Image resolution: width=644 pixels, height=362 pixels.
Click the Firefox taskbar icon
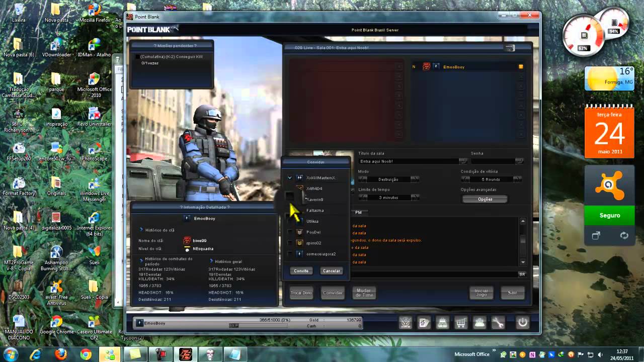[61, 354]
